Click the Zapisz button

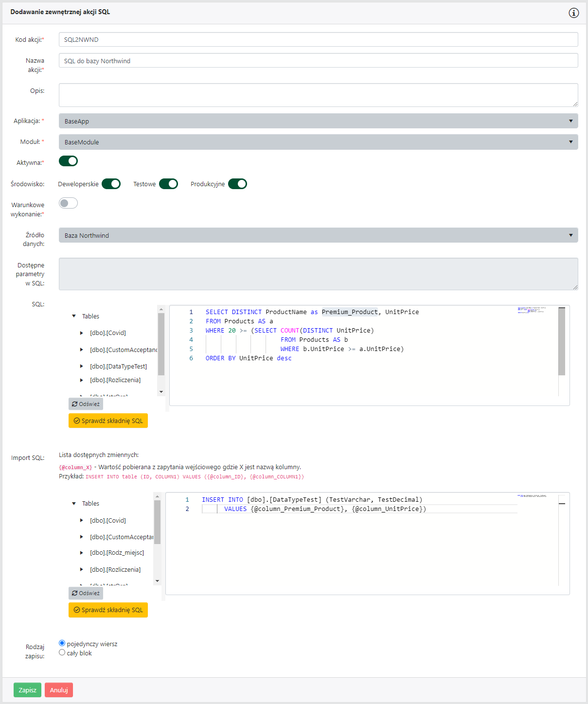[27, 689]
